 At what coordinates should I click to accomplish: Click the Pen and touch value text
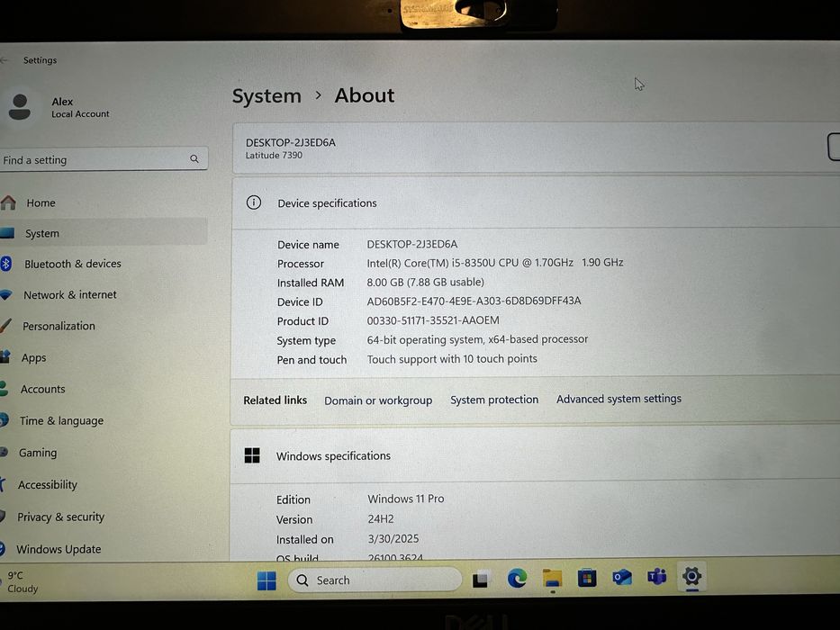pos(452,359)
